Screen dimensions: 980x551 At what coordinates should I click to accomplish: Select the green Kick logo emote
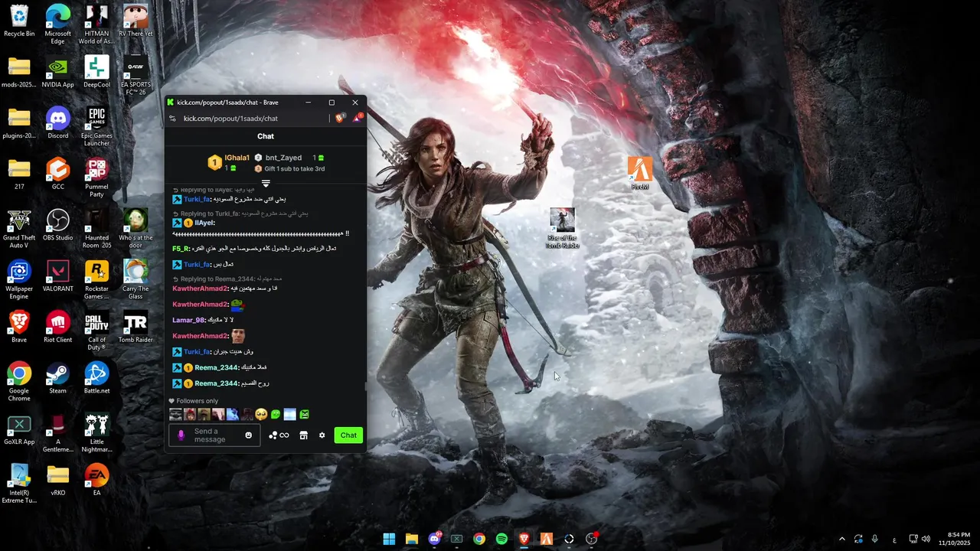pyautogui.click(x=304, y=414)
